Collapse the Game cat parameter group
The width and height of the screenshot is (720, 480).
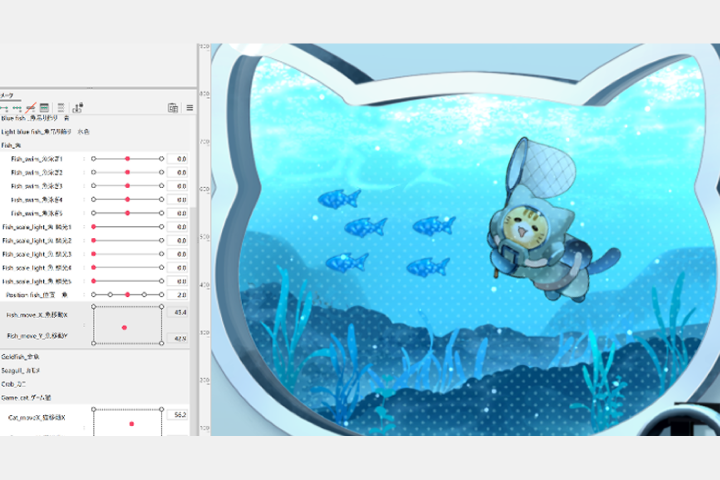click(26, 397)
